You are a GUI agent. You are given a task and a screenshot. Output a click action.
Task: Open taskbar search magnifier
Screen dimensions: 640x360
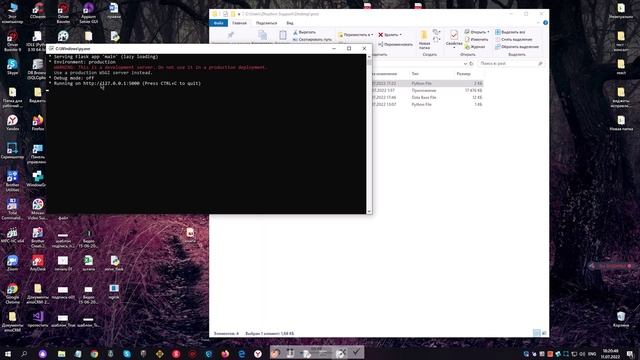24,353
